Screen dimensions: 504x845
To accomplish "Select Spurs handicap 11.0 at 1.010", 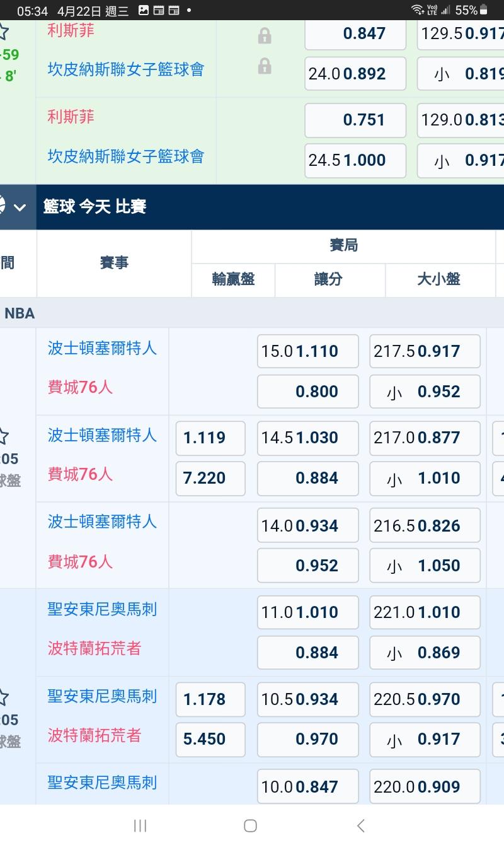I will click(308, 612).
